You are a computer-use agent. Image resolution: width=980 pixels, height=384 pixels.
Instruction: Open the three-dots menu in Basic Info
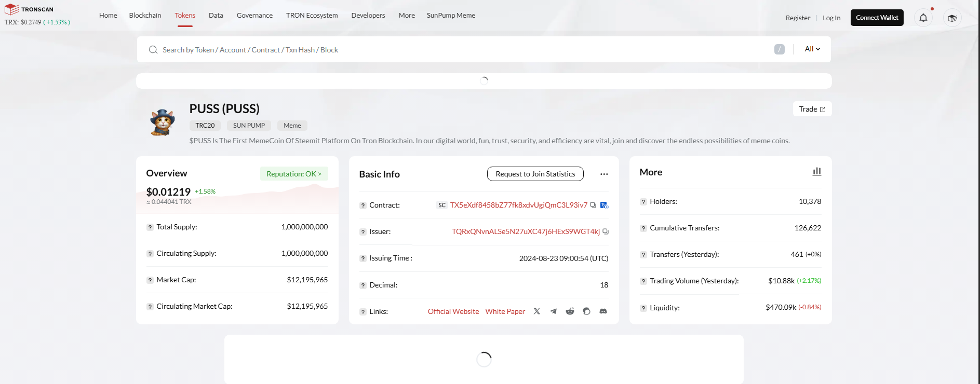point(604,174)
